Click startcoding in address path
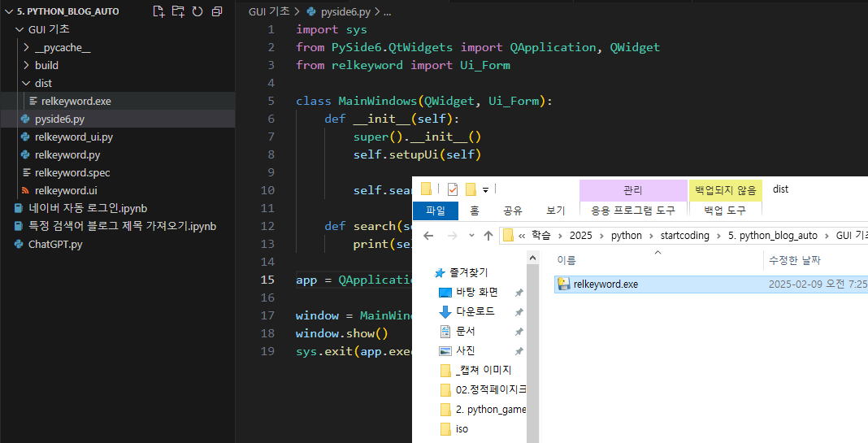Viewport: 868px width, 443px height. (x=685, y=236)
